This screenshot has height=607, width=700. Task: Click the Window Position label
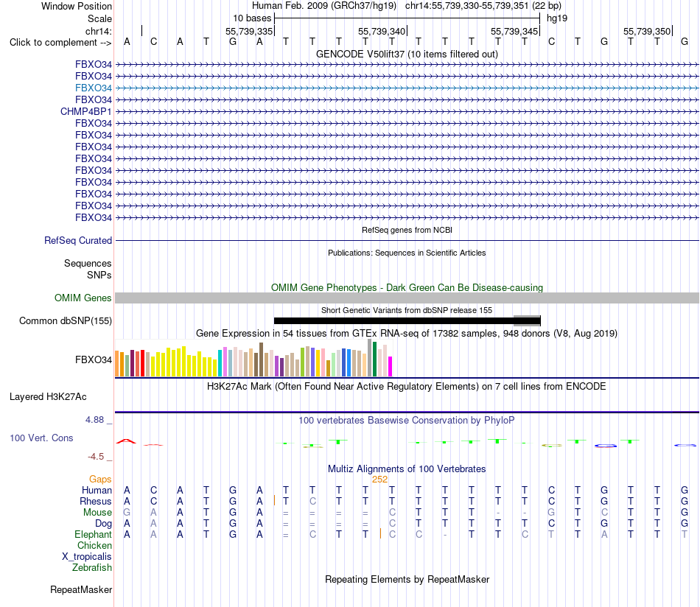(x=77, y=6)
